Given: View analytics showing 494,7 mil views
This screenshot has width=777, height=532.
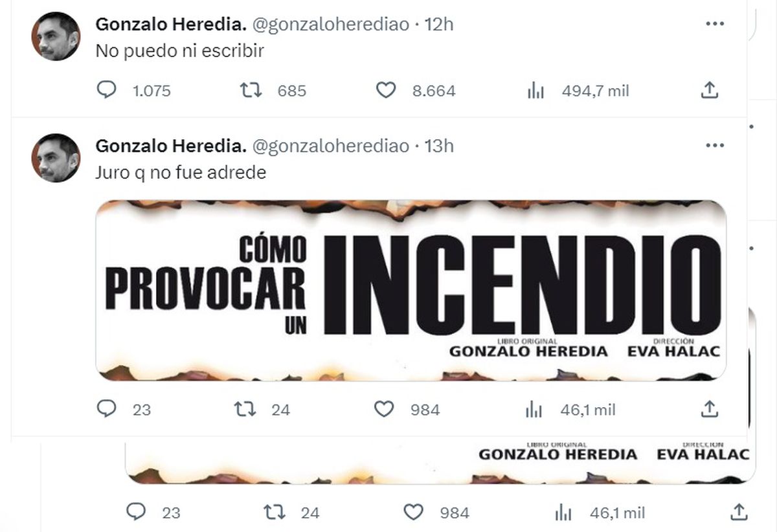Looking at the screenshot, I should (536, 91).
